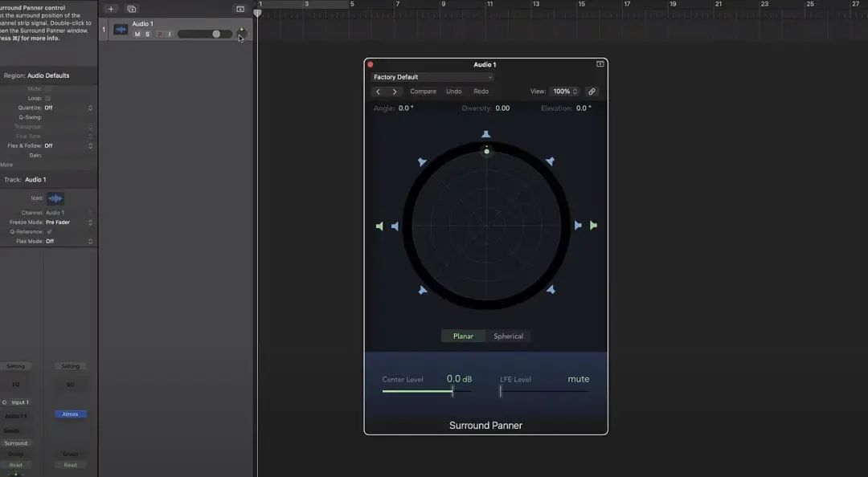Click the next preset right arrow
868x477 pixels.
click(x=395, y=92)
